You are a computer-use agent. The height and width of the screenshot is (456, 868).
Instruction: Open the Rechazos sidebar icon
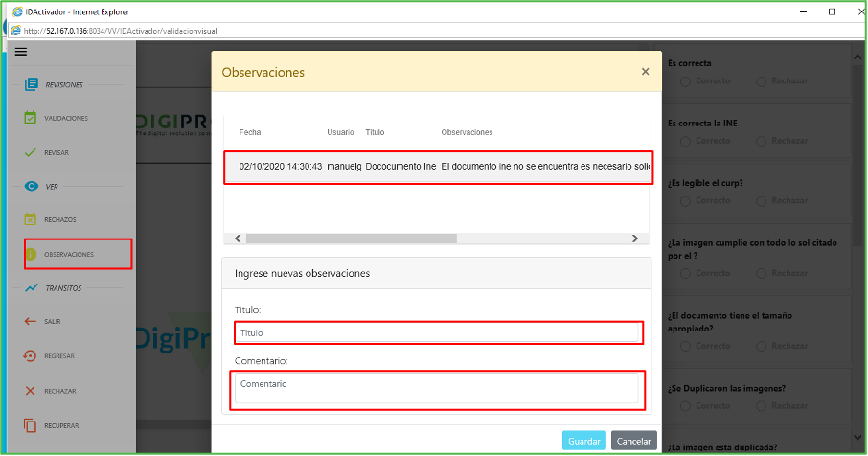click(x=31, y=219)
